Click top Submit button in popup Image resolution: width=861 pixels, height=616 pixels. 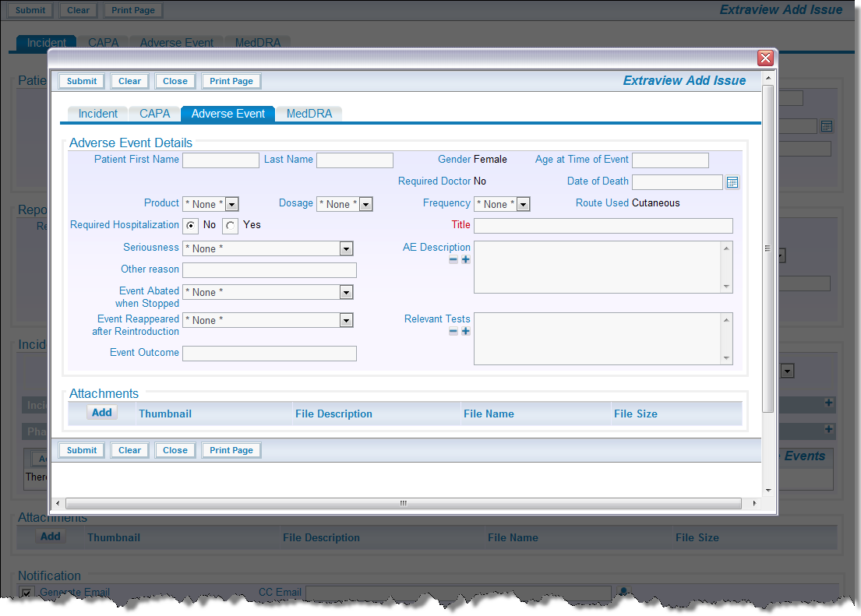(82, 81)
